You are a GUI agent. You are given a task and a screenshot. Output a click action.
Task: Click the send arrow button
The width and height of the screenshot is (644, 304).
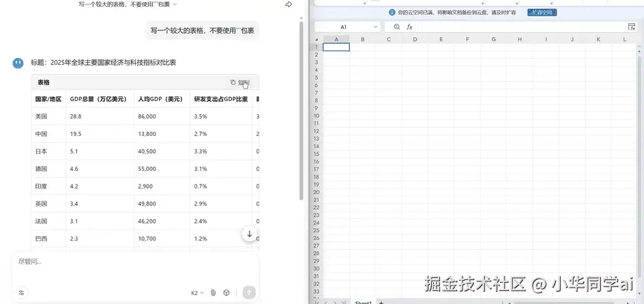249,293
